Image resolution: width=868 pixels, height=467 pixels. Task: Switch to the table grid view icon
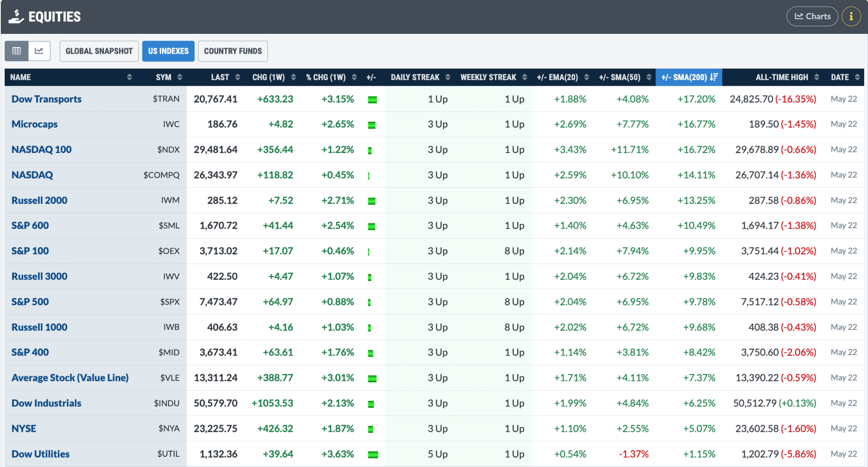tap(16, 51)
